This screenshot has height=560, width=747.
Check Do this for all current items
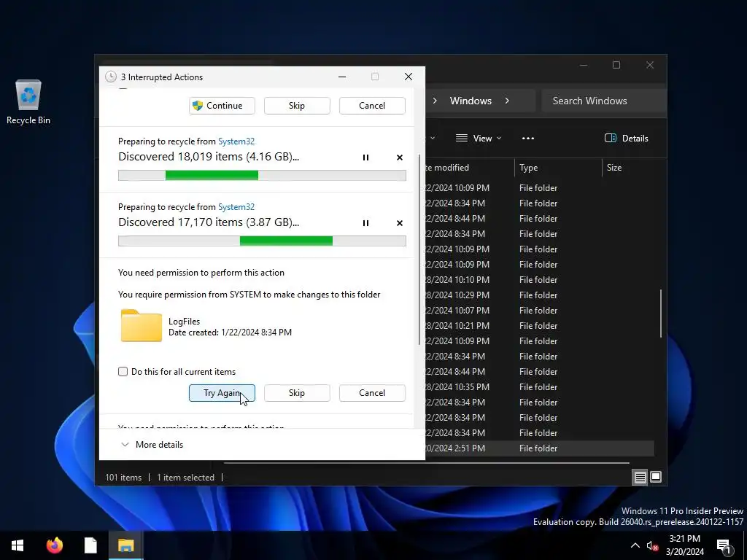[x=123, y=372]
